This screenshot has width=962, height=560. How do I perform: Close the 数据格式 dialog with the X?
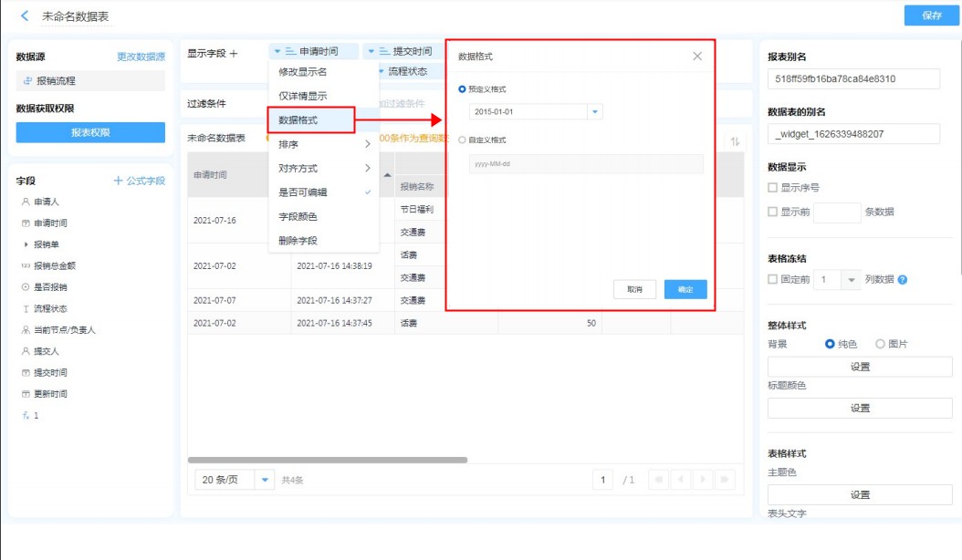[x=697, y=57]
